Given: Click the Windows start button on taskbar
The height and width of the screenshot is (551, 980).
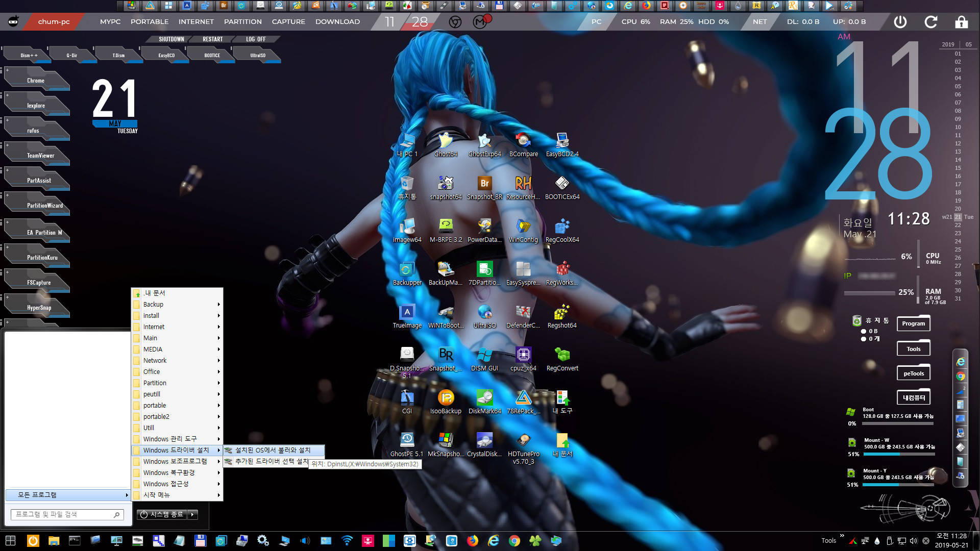Looking at the screenshot, I should point(10,541).
